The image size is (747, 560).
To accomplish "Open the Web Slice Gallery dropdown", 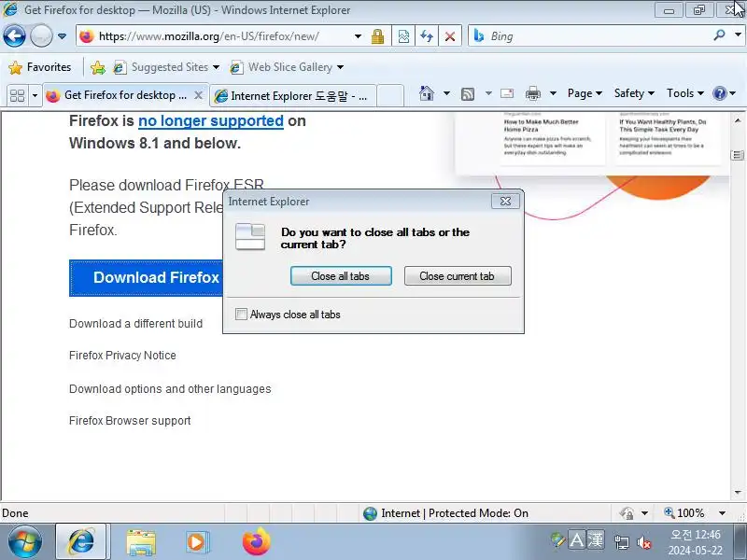I will pyautogui.click(x=287, y=67).
